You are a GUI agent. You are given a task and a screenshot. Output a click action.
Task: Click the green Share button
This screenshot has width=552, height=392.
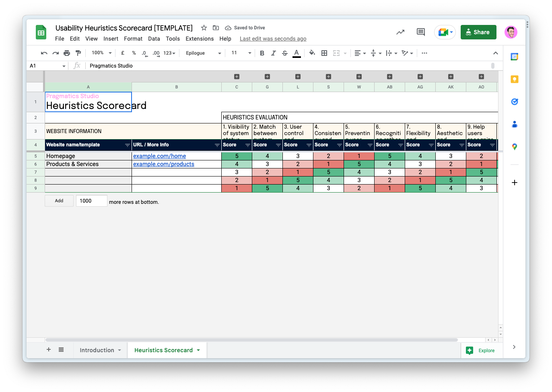[478, 32]
